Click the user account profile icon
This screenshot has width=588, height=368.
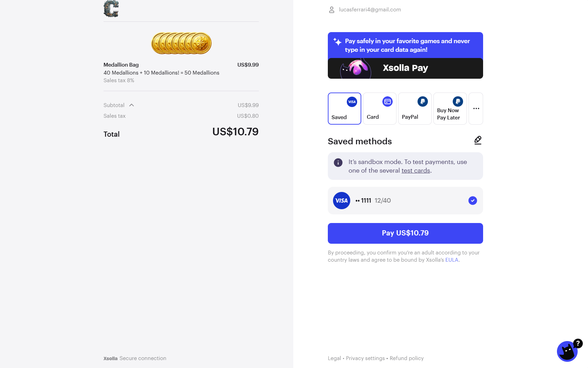(332, 10)
